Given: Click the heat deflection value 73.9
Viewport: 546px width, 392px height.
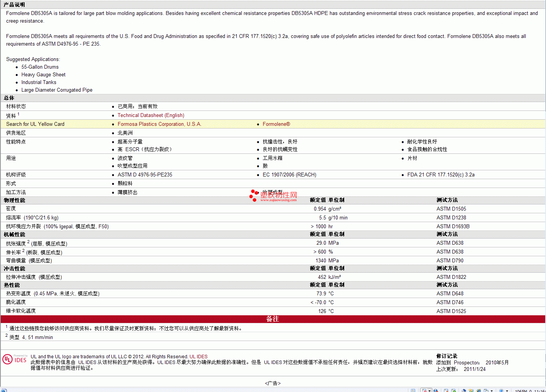Looking at the screenshot, I should coord(321,294).
